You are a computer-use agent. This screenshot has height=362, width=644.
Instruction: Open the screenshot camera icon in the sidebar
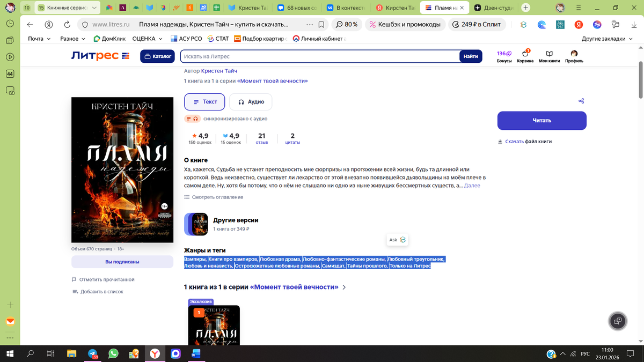tap(10, 91)
